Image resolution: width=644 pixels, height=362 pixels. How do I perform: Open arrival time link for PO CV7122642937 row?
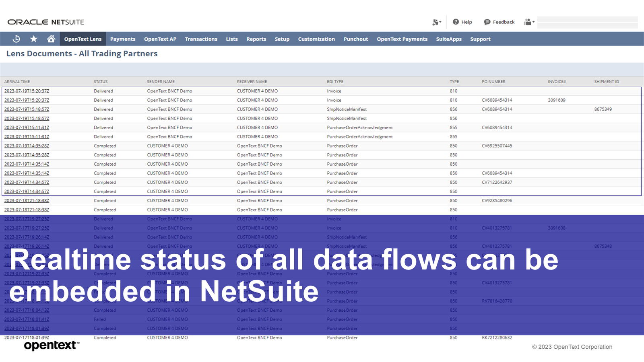pyautogui.click(x=27, y=183)
